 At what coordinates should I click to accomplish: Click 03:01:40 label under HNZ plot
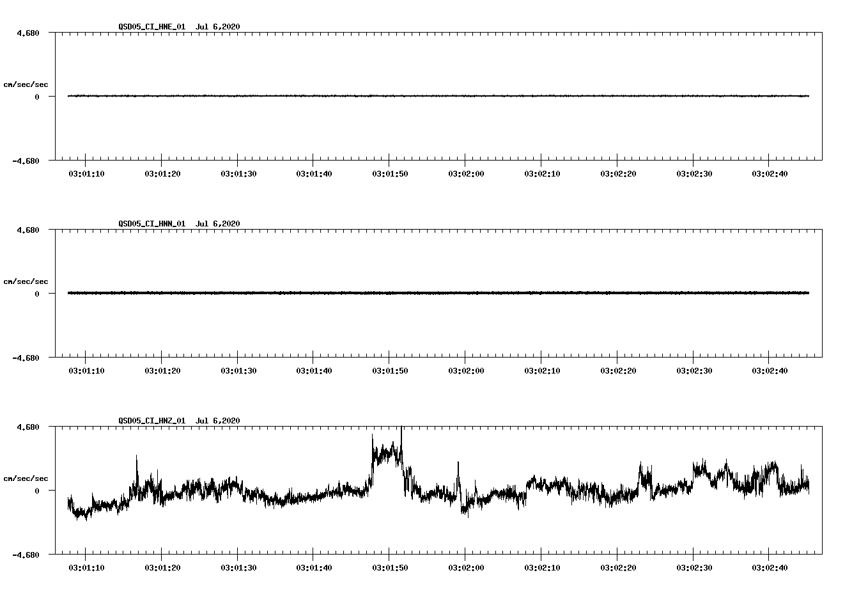point(314,567)
